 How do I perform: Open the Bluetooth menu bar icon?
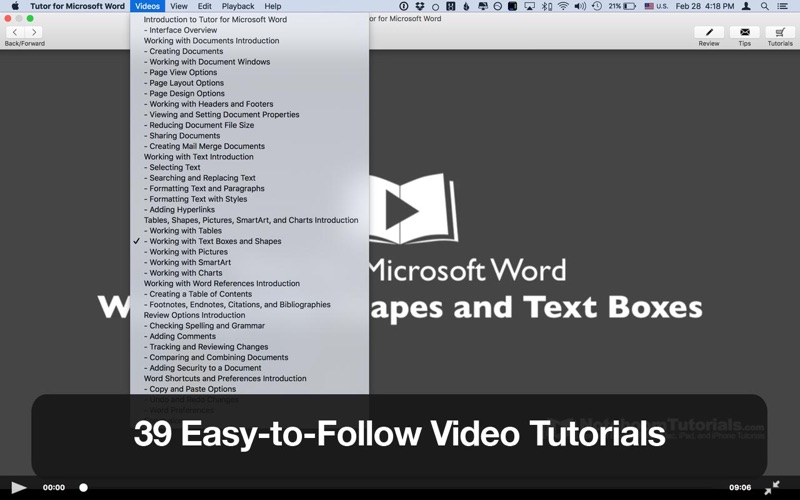click(x=546, y=6)
